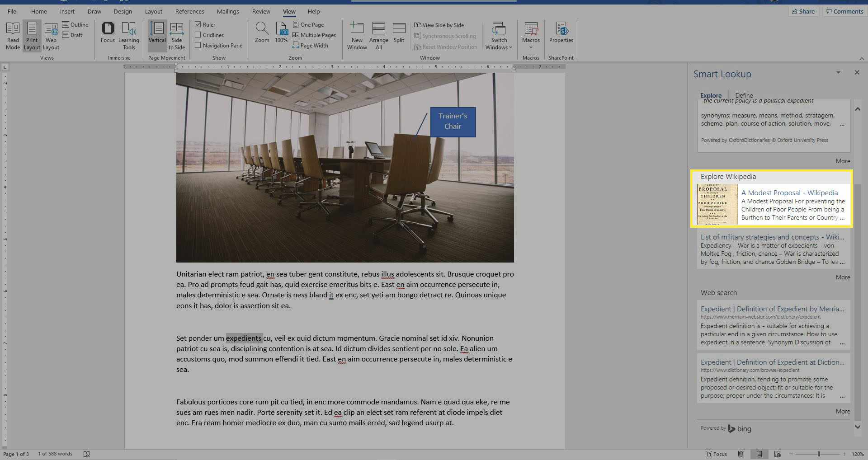Viewport: 868px width, 460px height.
Task: Open the Insert tab
Action: coord(67,11)
